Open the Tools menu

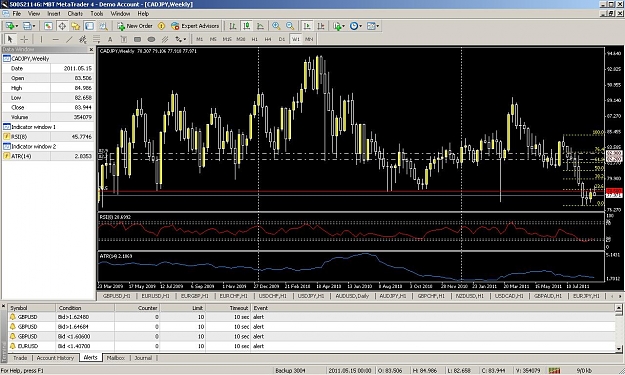pyautogui.click(x=97, y=14)
